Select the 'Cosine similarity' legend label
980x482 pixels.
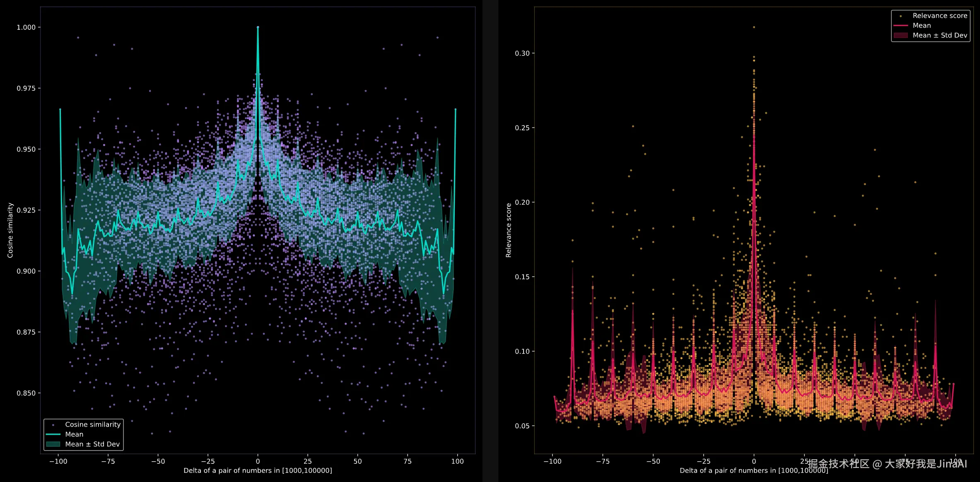pos(93,424)
